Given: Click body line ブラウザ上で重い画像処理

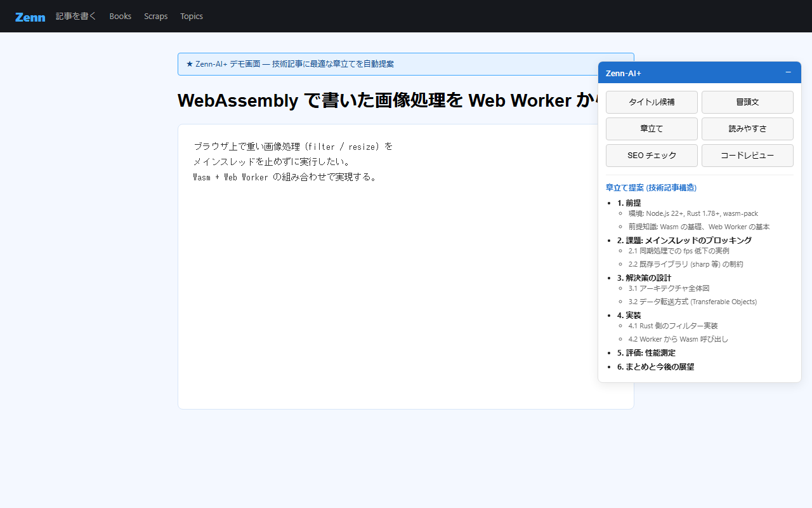Looking at the screenshot, I should pos(293,147).
